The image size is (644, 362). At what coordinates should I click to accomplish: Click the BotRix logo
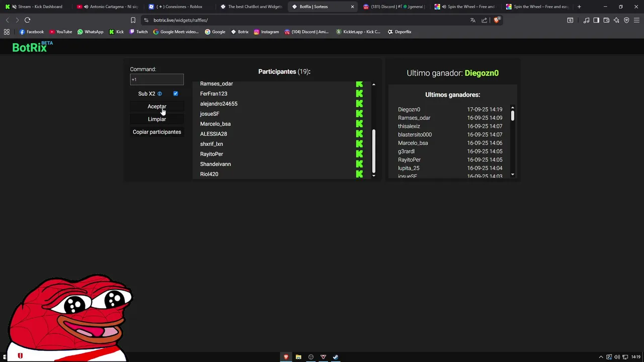coord(32,47)
